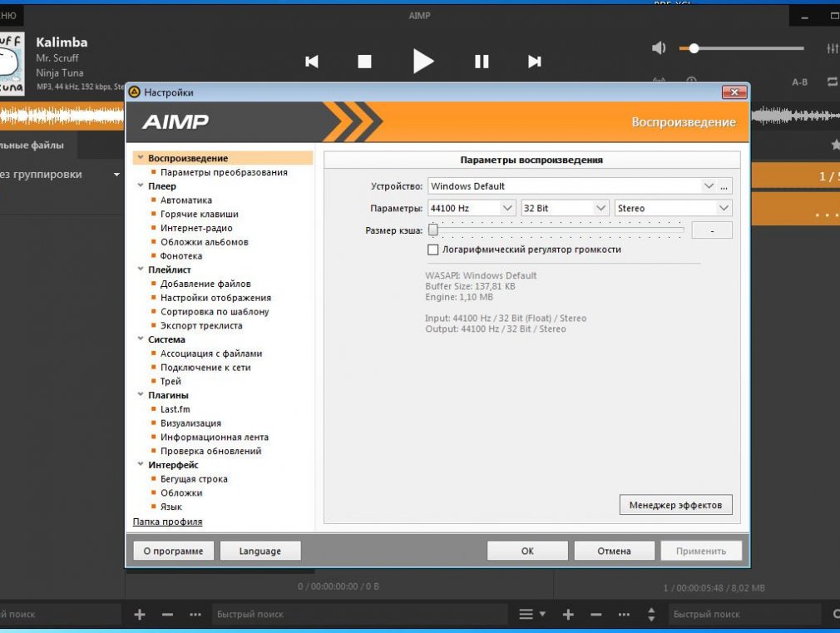This screenshot has width=840, height=633.
Task: Open Ассоциация с файлами settings page
Action: 211,354
